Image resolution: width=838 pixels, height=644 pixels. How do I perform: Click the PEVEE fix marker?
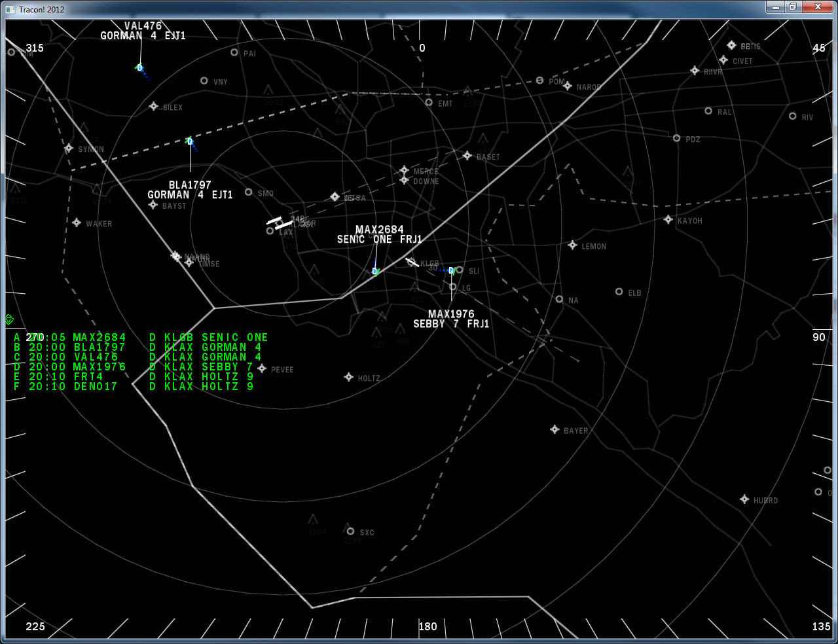(x=262, y=368)
